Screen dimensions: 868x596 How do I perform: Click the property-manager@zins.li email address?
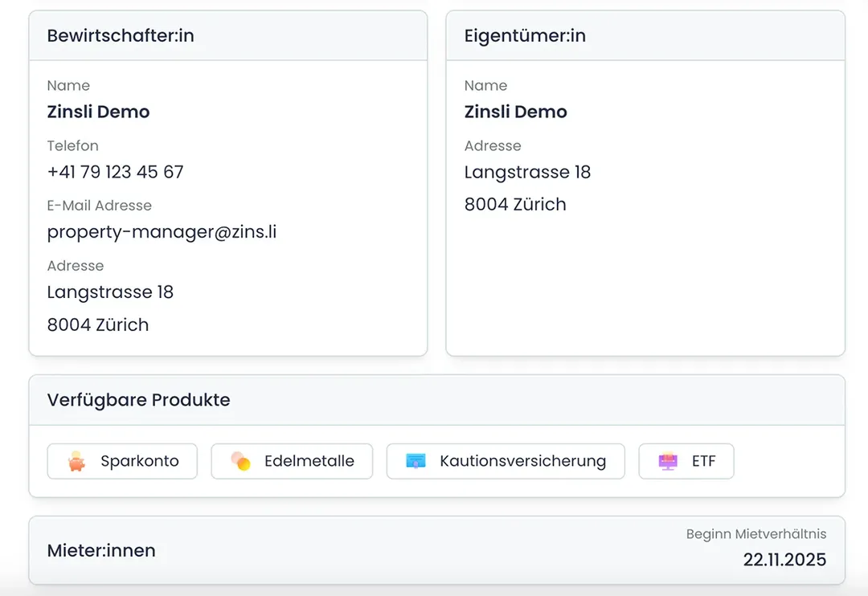(162, 232)
